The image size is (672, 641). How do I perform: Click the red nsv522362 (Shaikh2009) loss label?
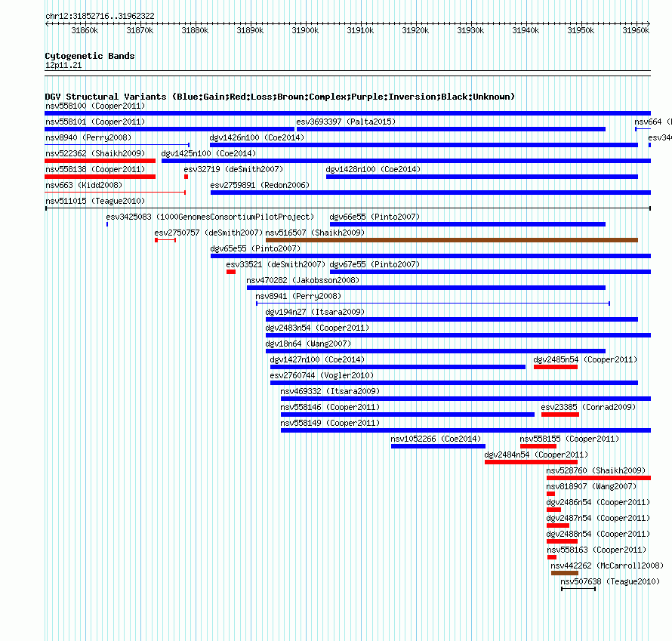95,153
